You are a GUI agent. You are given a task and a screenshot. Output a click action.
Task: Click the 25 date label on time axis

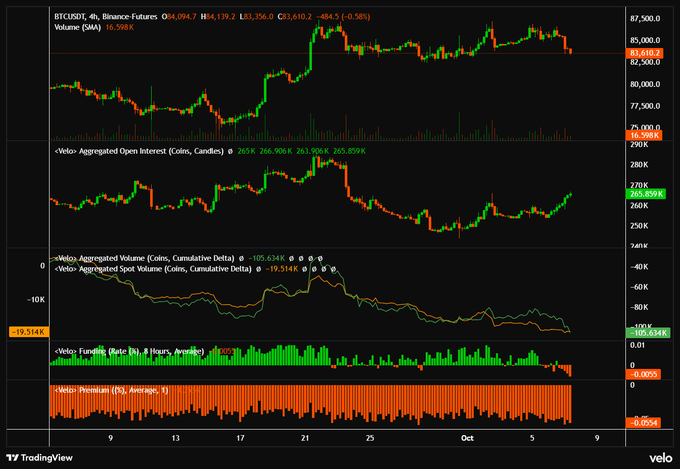[370, 439]
